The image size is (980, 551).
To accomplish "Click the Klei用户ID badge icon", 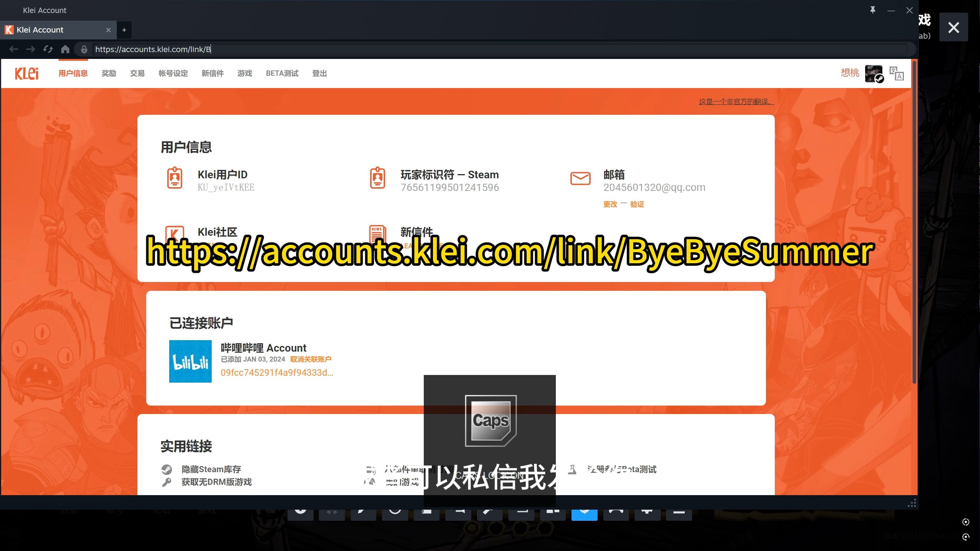I will pos(175,178).
